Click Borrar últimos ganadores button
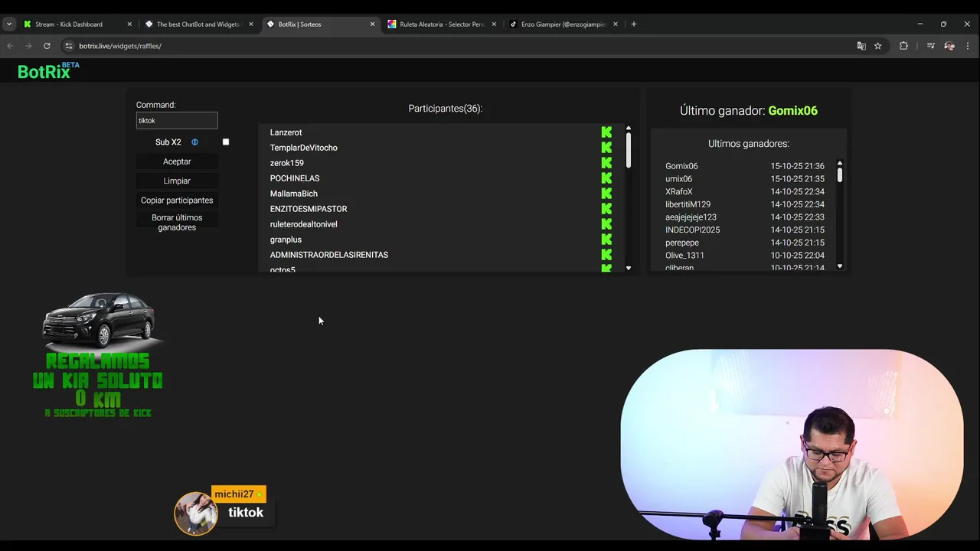The width and height of the screenshot is (980, 551). pyautogui.click(x=177, y=223)
